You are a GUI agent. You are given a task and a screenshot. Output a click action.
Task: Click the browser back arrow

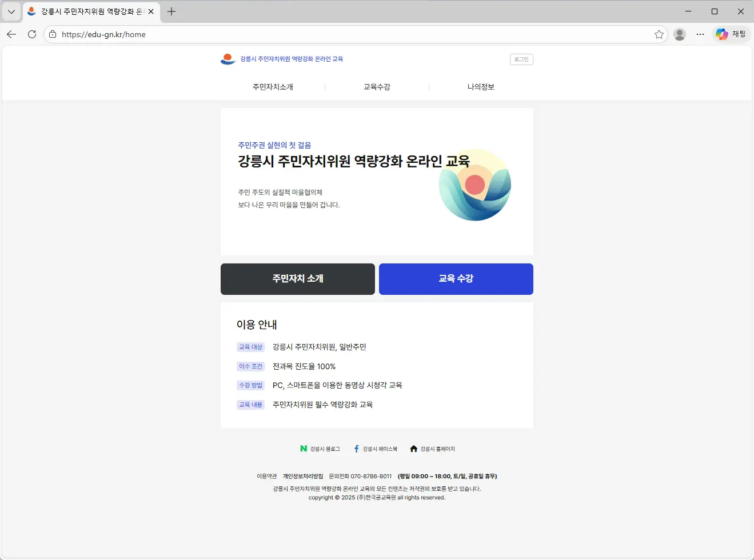11,34
